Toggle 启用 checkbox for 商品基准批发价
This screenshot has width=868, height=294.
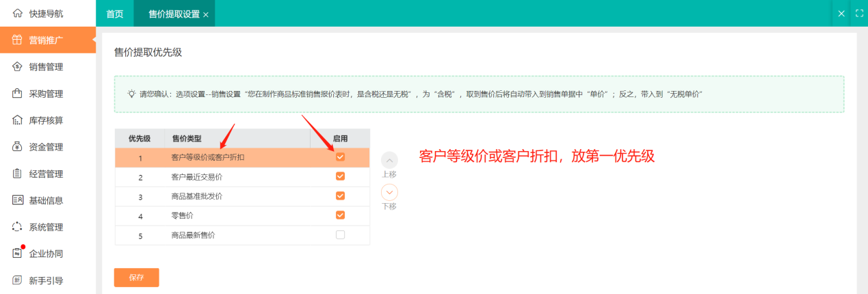340,196
